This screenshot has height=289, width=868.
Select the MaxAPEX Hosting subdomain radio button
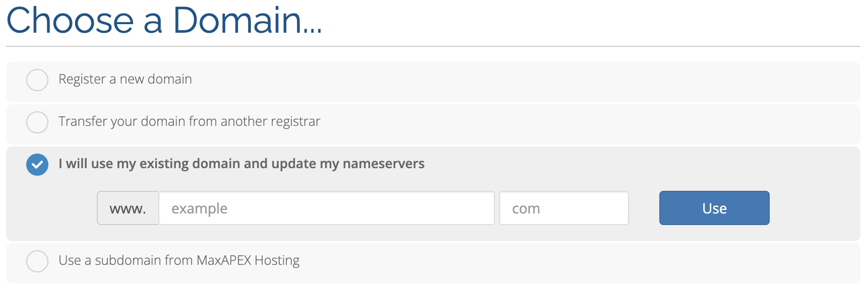tap(37, 261)
